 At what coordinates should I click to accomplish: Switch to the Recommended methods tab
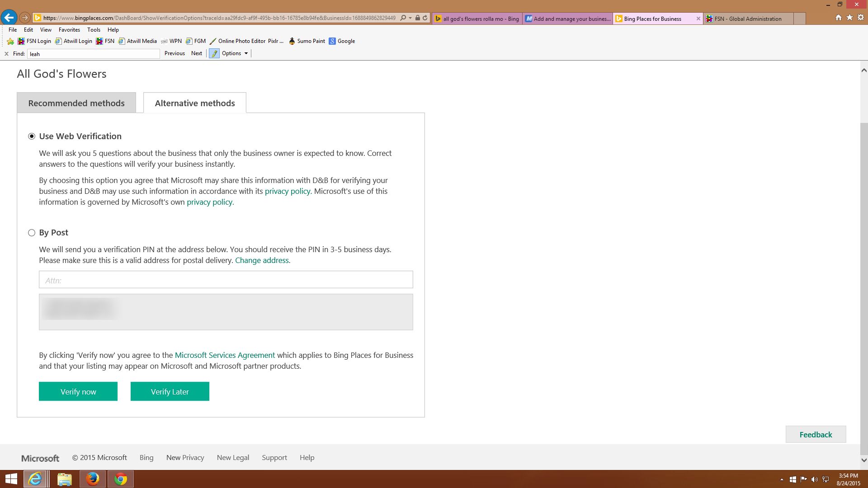(x=76, y=103)
